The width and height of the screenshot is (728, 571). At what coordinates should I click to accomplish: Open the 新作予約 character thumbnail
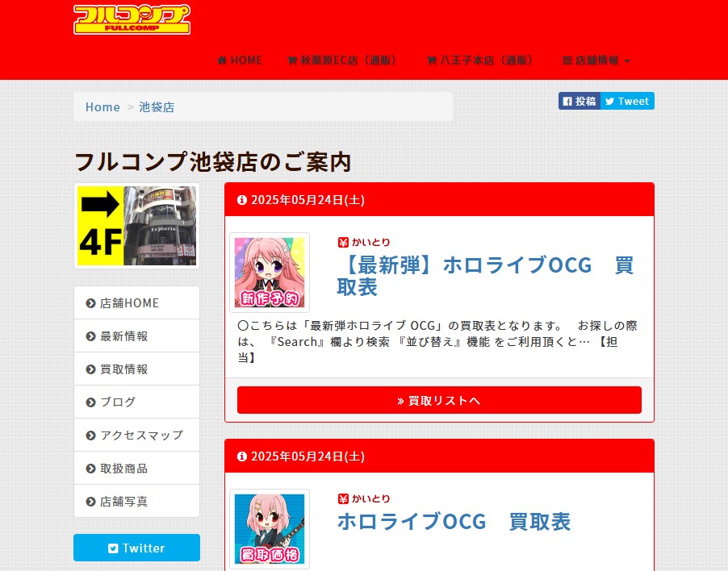(270, 273)
